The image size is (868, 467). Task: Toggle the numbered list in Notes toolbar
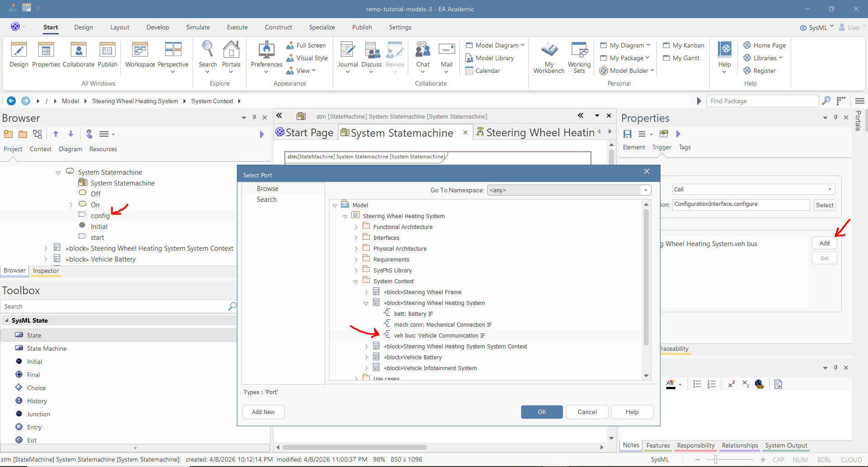tap(712, 384)
